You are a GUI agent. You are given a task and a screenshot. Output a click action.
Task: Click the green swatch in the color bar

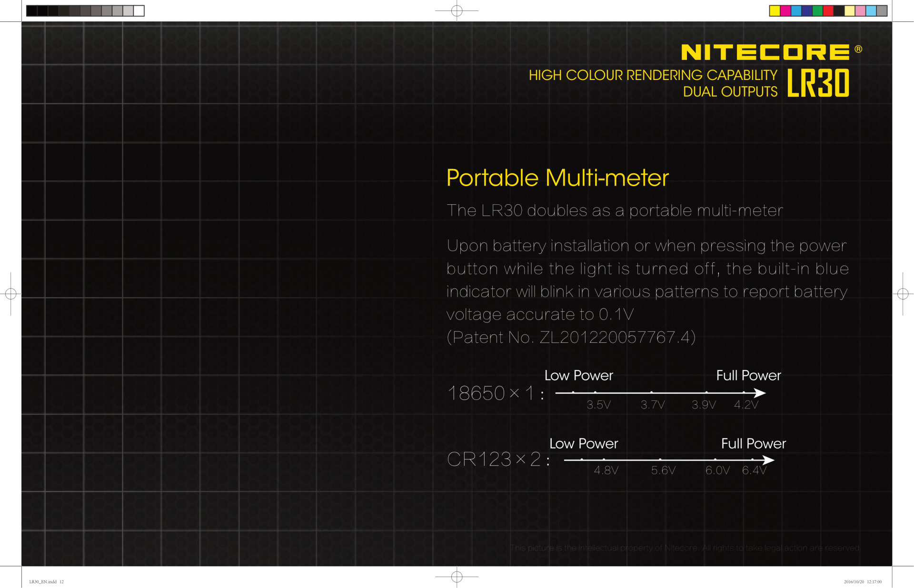817,10
